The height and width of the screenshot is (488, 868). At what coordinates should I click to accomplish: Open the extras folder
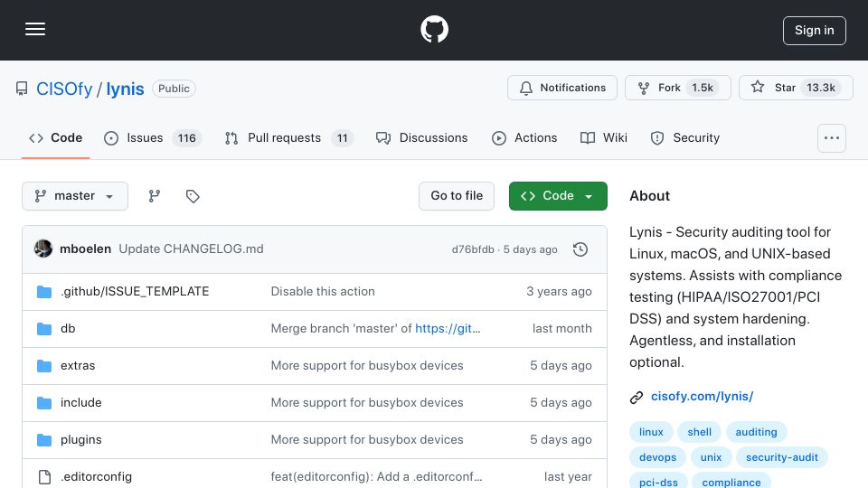78,366
